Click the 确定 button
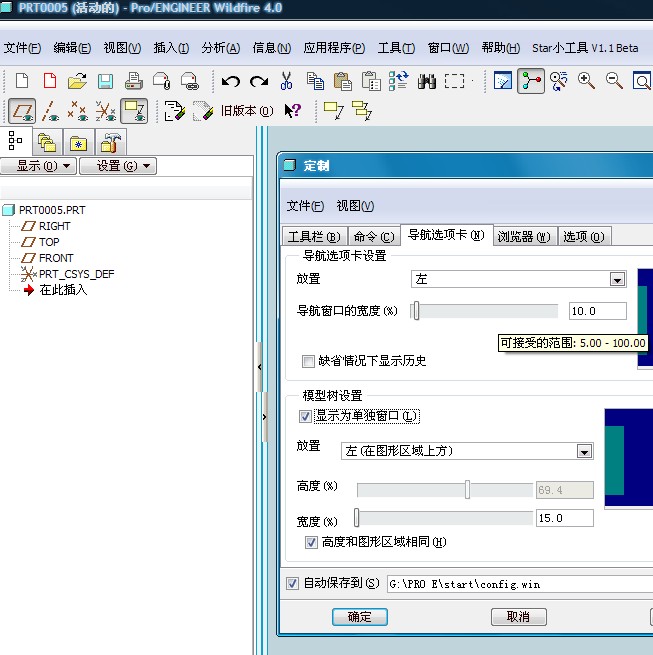Viewport: 653px width, 655px height. 360,617
